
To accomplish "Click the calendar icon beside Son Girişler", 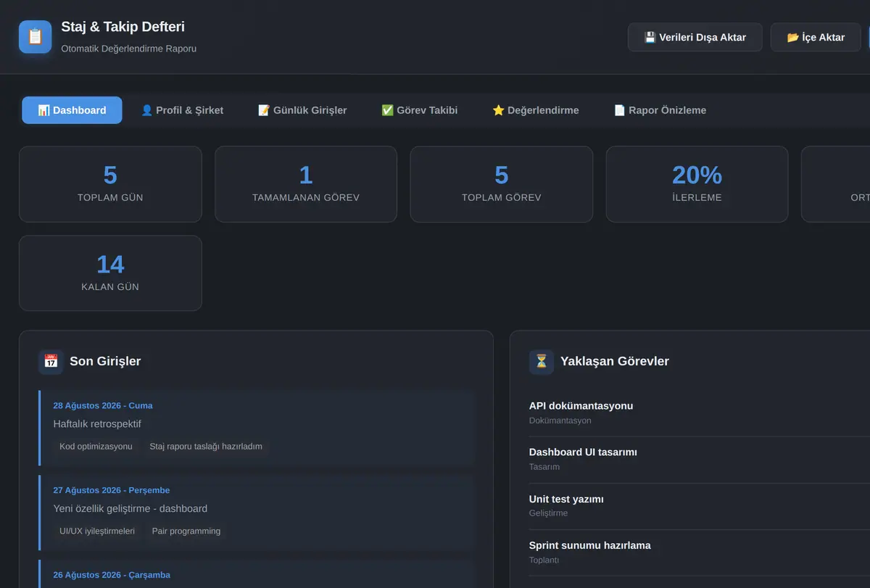I will (x=51, y=361).
